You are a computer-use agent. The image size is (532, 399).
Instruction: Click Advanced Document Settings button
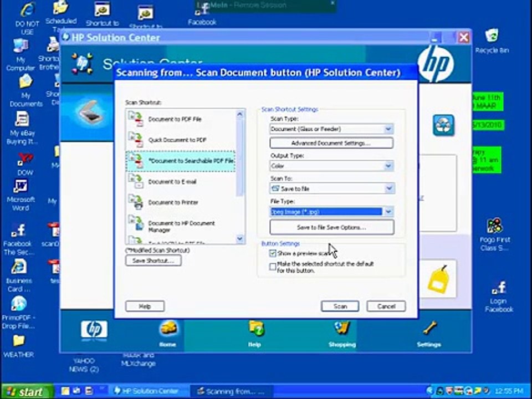click(x=331, y=143)
